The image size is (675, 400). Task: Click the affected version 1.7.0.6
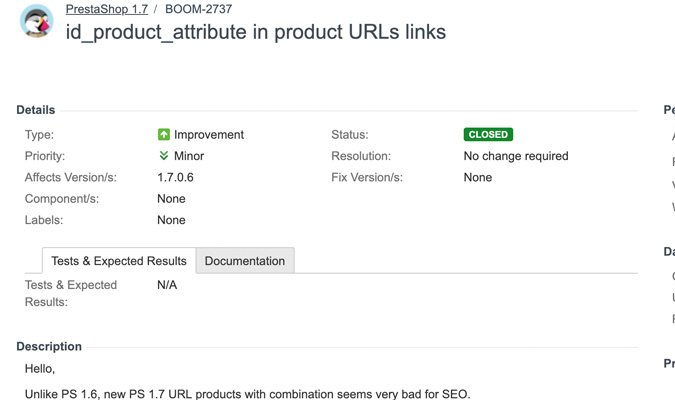(x=175, y=177)
